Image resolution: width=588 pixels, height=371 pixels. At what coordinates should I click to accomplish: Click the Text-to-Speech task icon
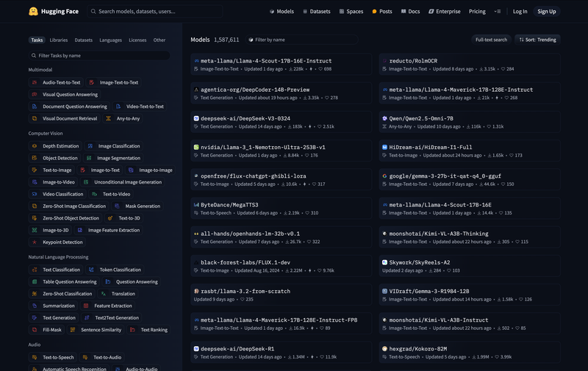35,358
